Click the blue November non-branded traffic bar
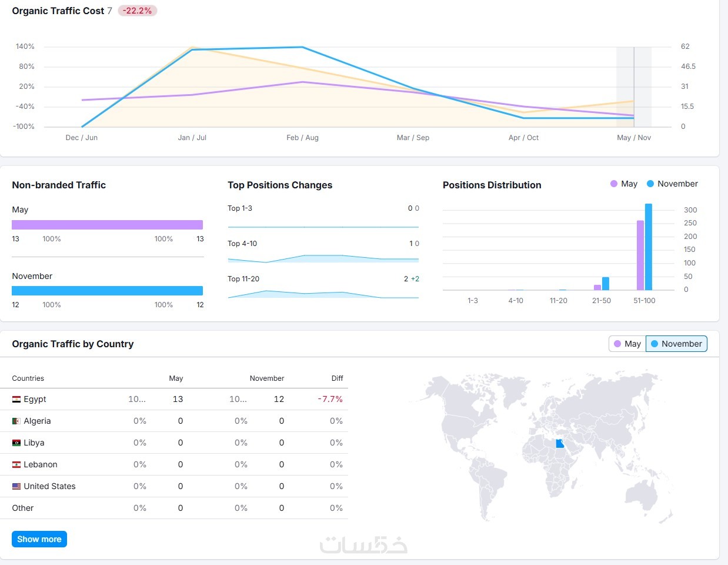Image resolution: width=728 pixels, height=565 pixels. [x=107, y=291]
